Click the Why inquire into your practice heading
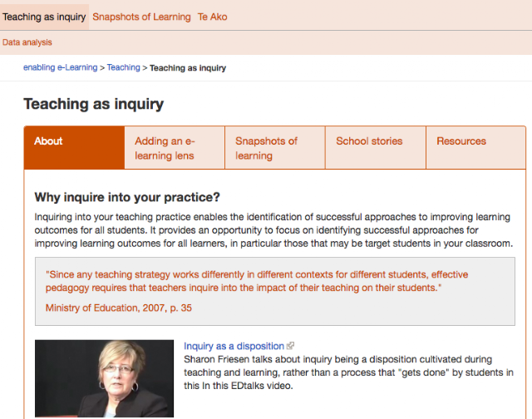This screenshot has height=419, width=532. click(127, 197)
